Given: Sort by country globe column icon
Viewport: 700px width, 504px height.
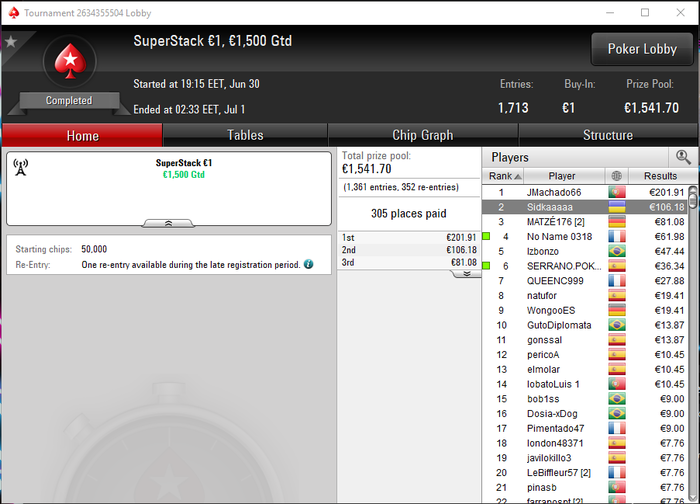Looking at the screenshot, I should 617,176.
